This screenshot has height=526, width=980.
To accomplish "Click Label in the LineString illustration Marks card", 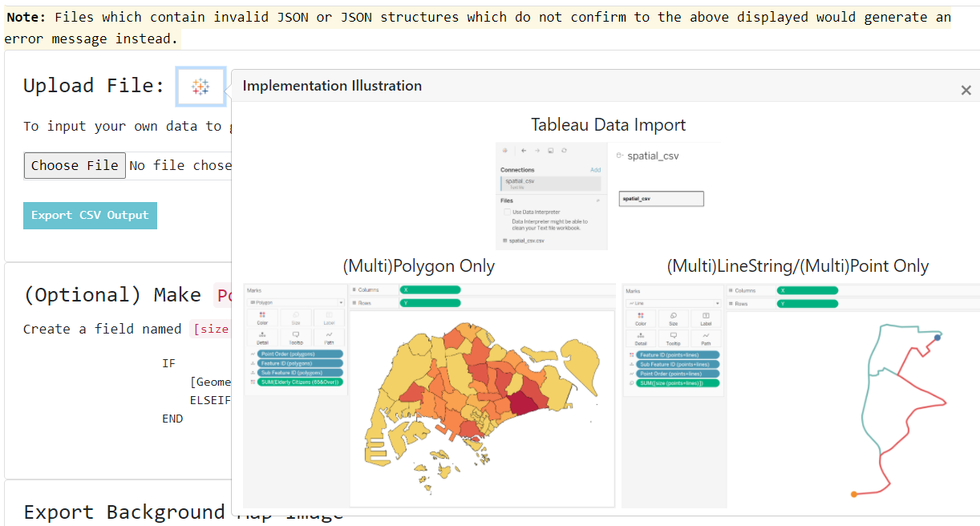I will pos(706,319).
